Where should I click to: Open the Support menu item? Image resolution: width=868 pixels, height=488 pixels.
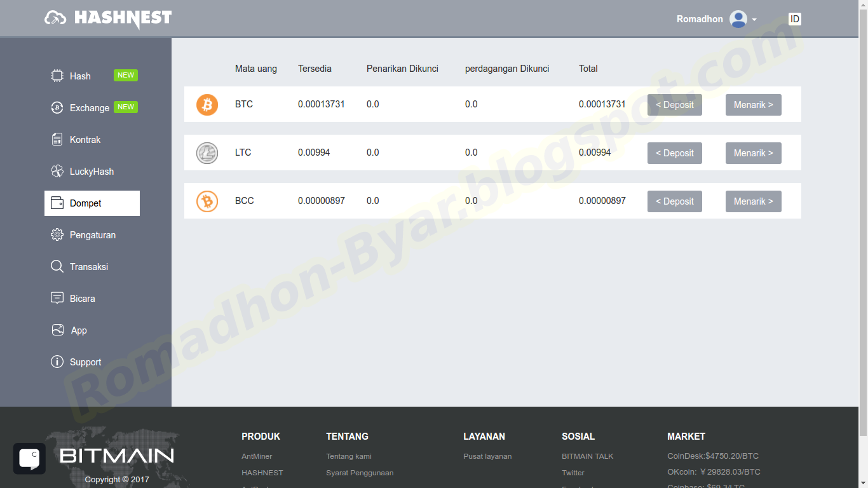pos(92,362)
